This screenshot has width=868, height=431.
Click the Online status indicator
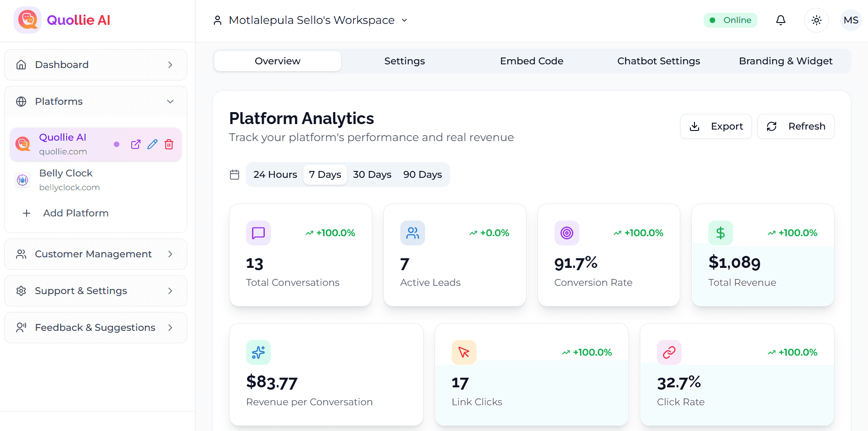(x=730, y=20)
